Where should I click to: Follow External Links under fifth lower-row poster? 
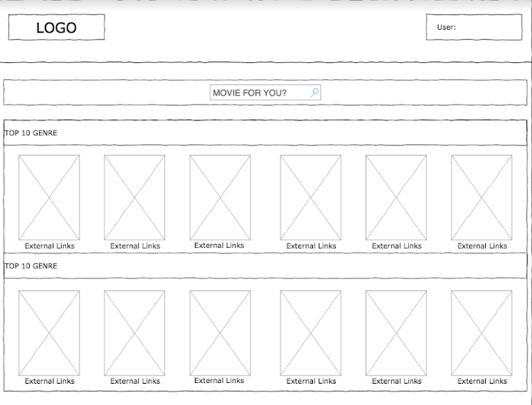pyautogui.click(x=397, y=381)
